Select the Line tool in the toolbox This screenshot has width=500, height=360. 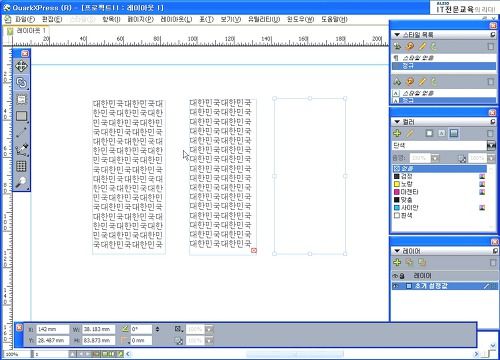[x=21, y=133]
